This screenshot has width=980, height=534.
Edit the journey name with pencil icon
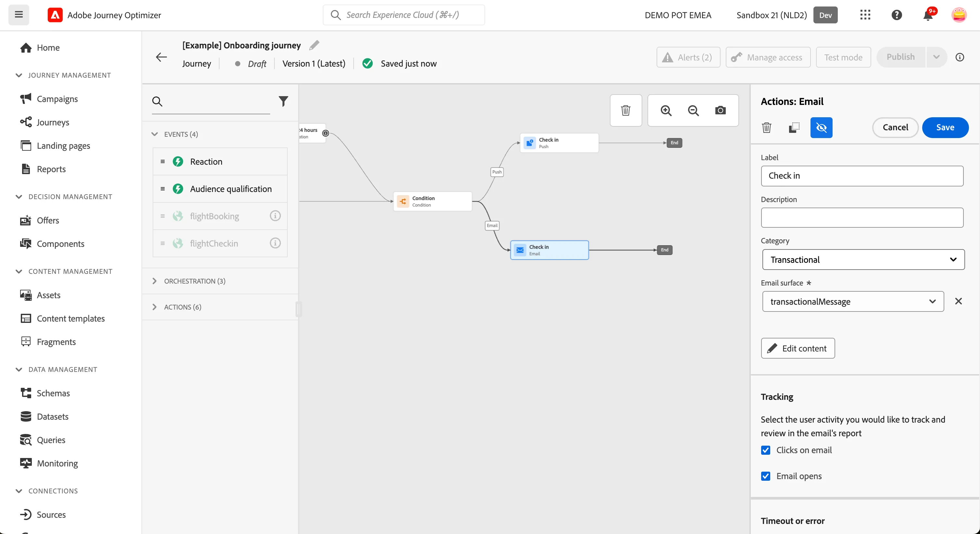[x=314, y=45]
